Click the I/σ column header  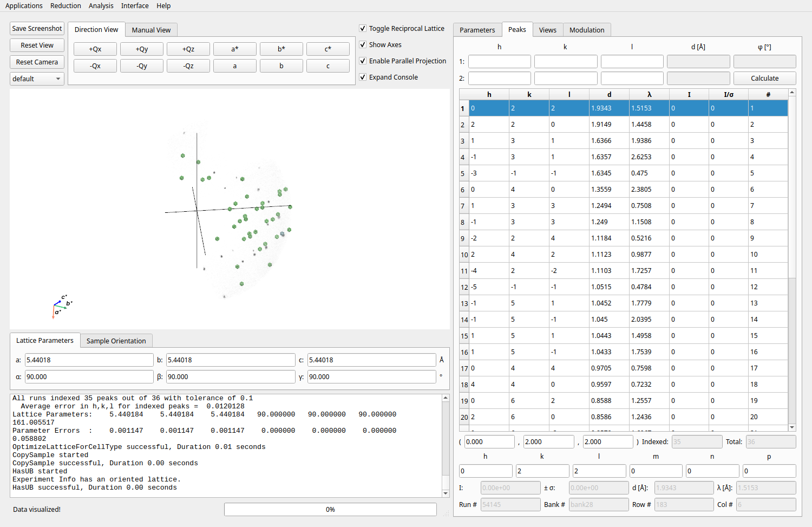point(729,94)
